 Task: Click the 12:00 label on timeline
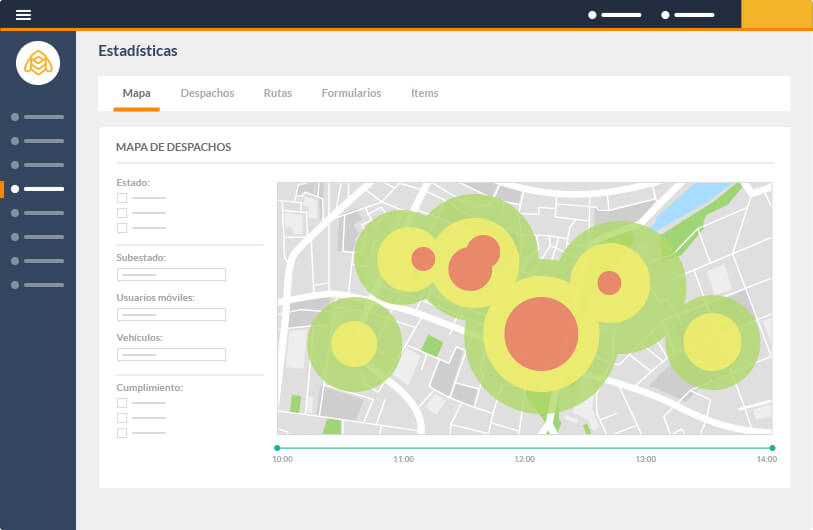click(525, 459)
